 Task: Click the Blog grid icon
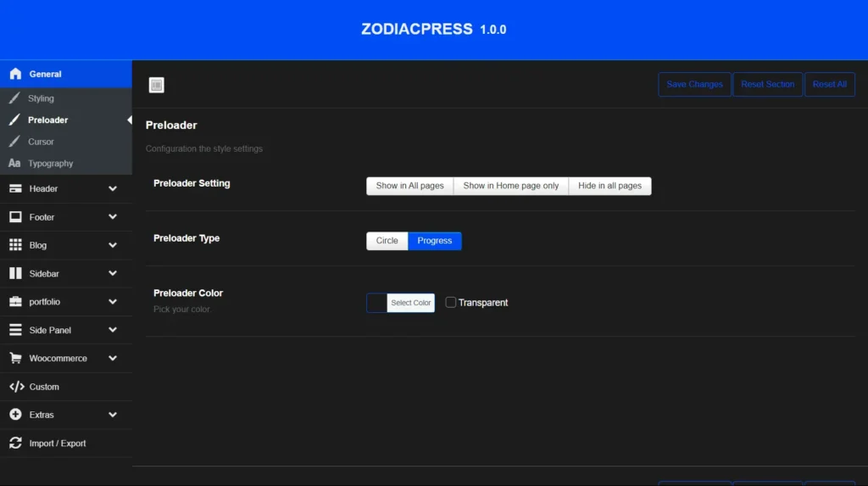[15, 245]
